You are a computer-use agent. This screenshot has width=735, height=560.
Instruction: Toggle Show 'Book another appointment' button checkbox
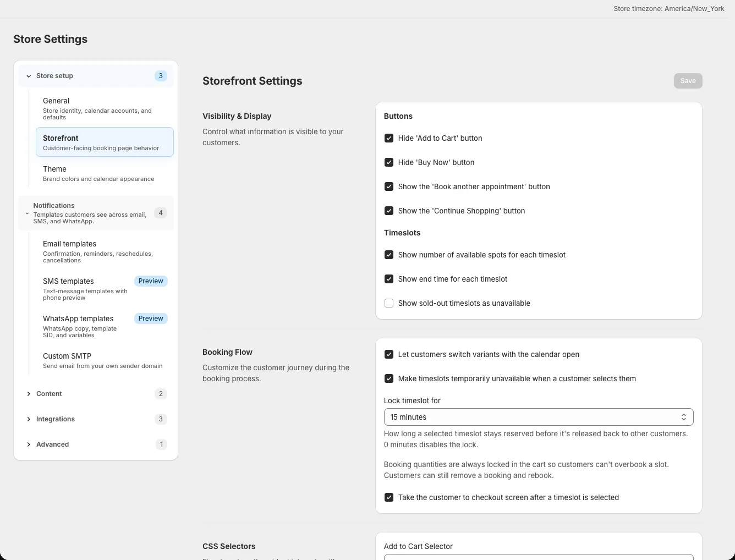[x=389, y=186]
